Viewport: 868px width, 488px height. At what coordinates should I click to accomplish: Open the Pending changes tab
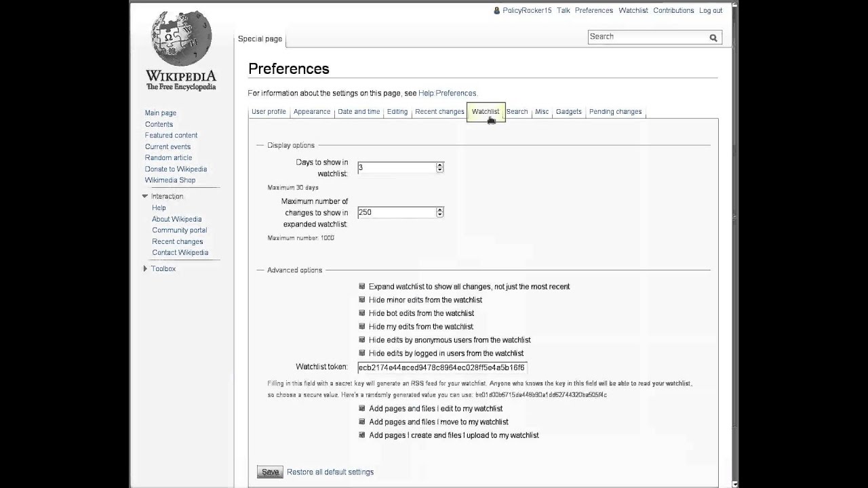click(x=615, y=112)
